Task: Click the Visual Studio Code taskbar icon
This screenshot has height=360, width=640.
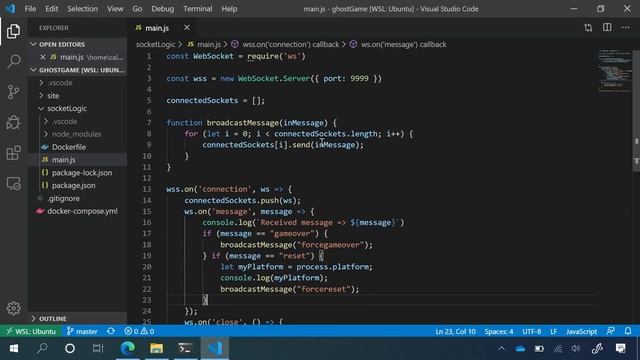Action: (x=214, y=348)
